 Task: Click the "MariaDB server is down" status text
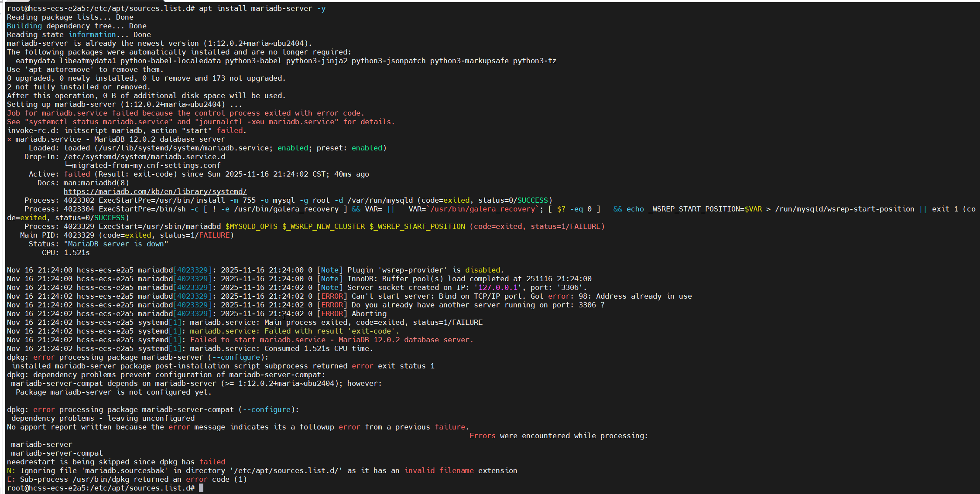[116, 244]
